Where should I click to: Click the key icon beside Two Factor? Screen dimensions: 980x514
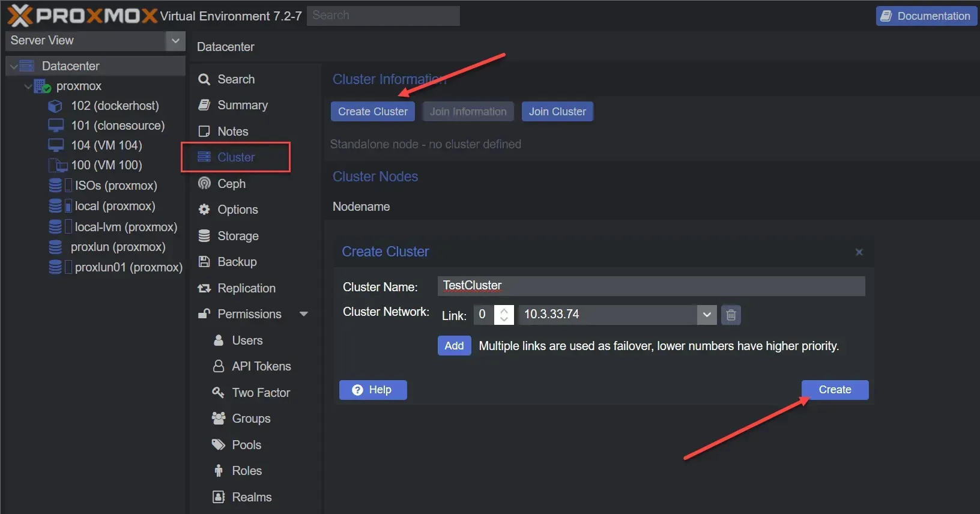pyautogui.click(x=219, y=393)
